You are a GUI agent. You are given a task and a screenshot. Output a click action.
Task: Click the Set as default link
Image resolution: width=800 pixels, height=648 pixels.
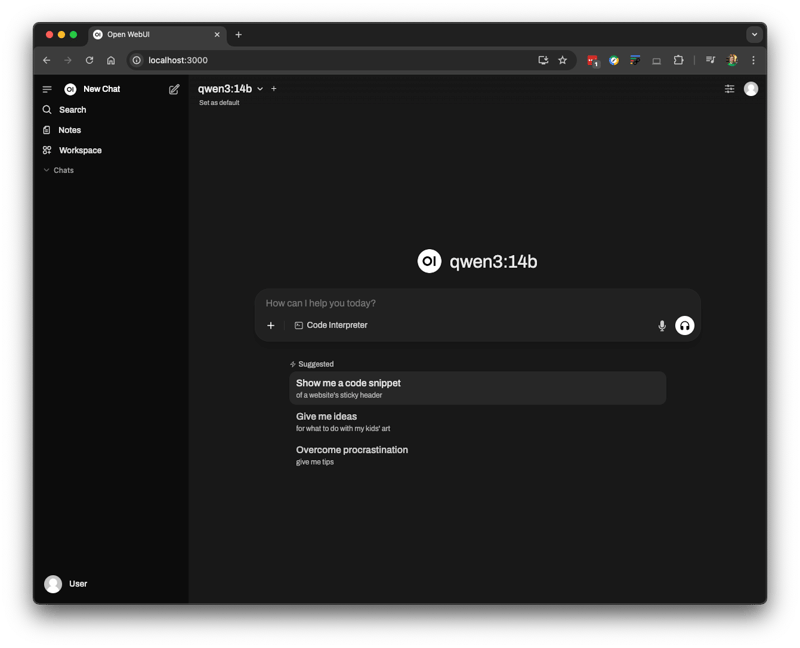(219, 103)
